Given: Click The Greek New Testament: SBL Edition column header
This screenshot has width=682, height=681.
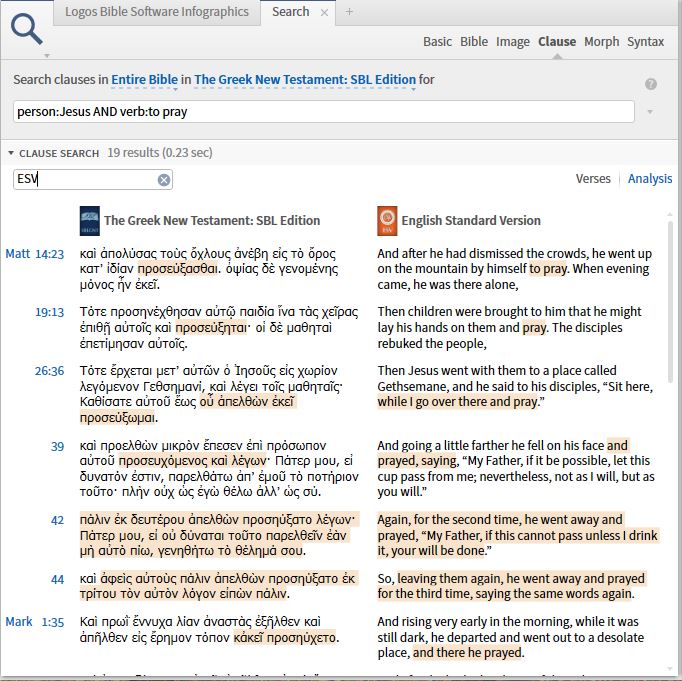Looking at the screenshot, I should [x=212, y=220].
